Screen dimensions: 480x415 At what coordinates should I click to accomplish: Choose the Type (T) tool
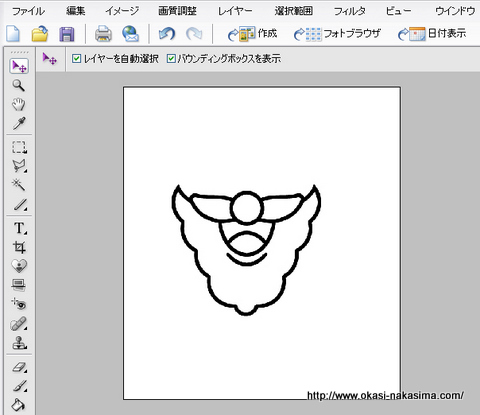(20, 228)
